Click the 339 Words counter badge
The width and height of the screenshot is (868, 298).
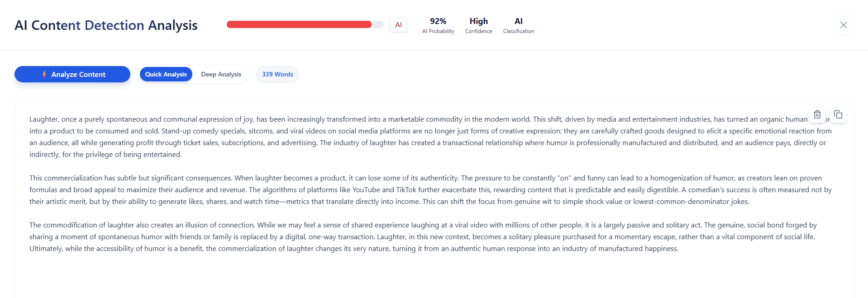pyautogui.click(x=277, y=74)
